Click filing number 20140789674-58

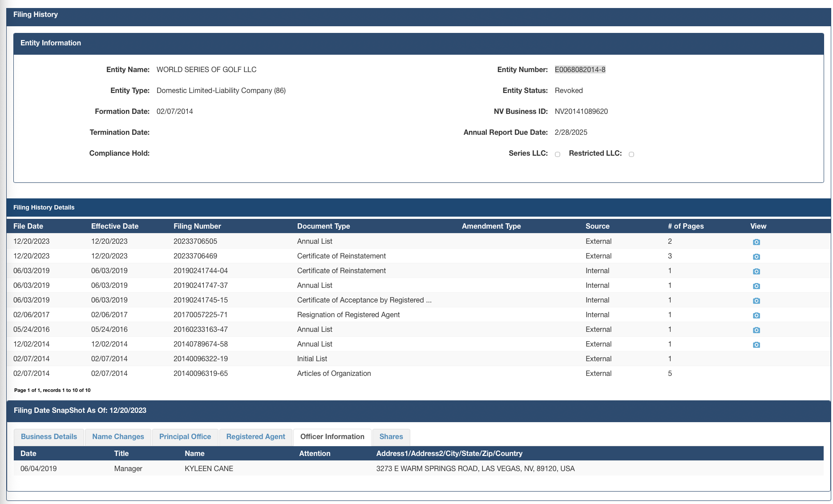pos(201,344)
